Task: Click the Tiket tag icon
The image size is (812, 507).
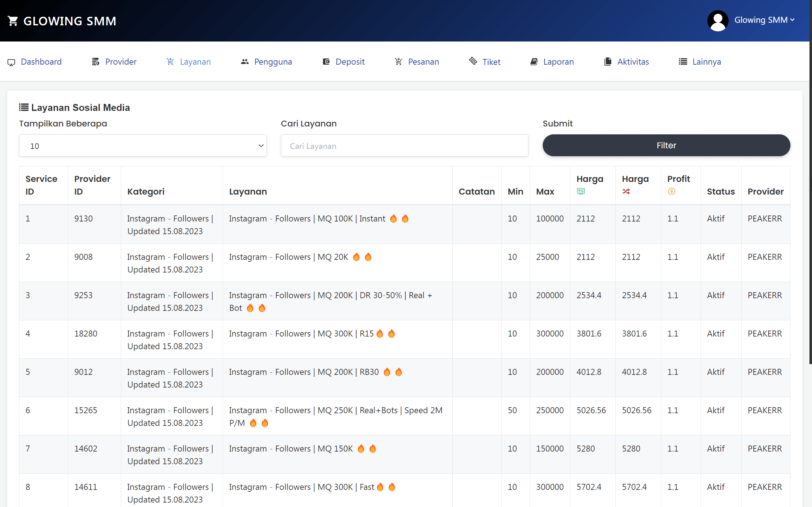Action: [x=473, y=62]
